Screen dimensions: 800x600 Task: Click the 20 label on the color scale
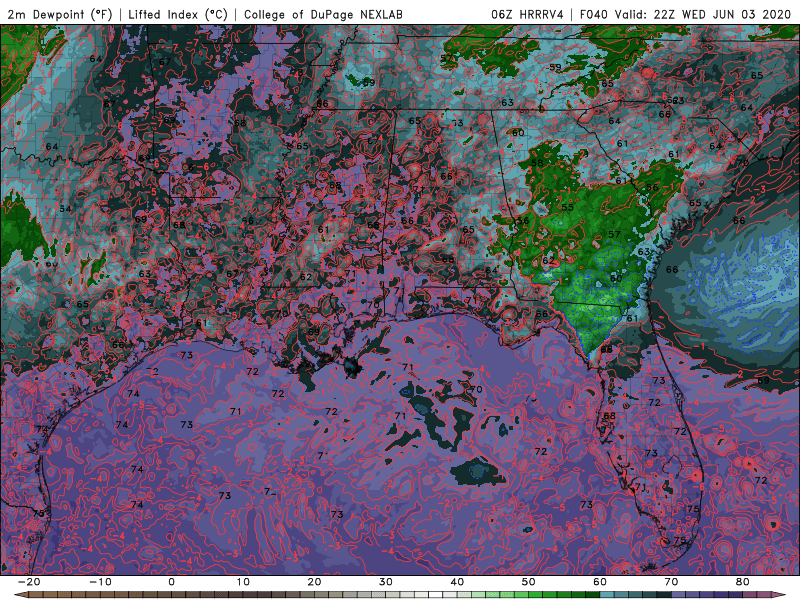coord(314,582)
